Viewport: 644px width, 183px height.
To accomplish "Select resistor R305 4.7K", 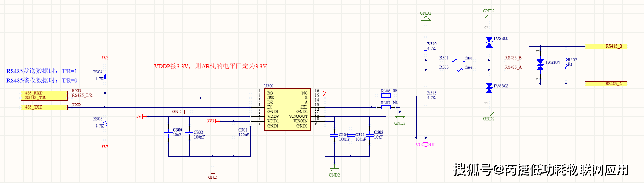I will coord(426,95).
